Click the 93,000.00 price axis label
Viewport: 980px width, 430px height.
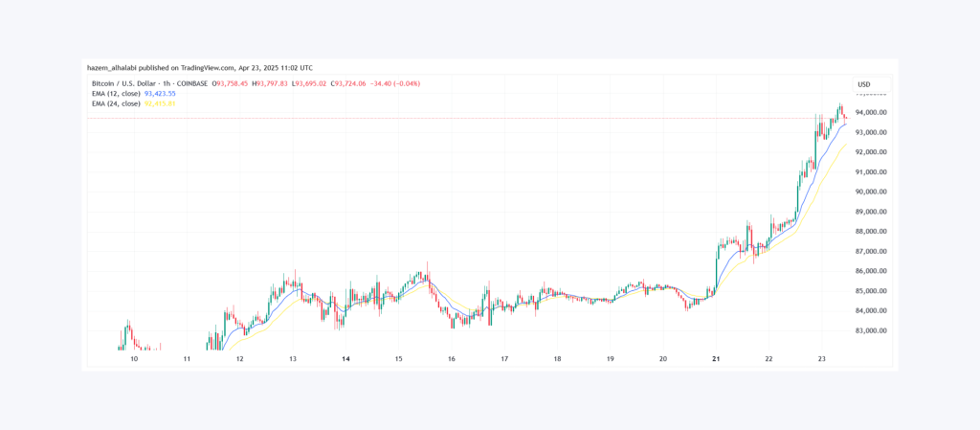pyautogui.click(x=870, y=132)
